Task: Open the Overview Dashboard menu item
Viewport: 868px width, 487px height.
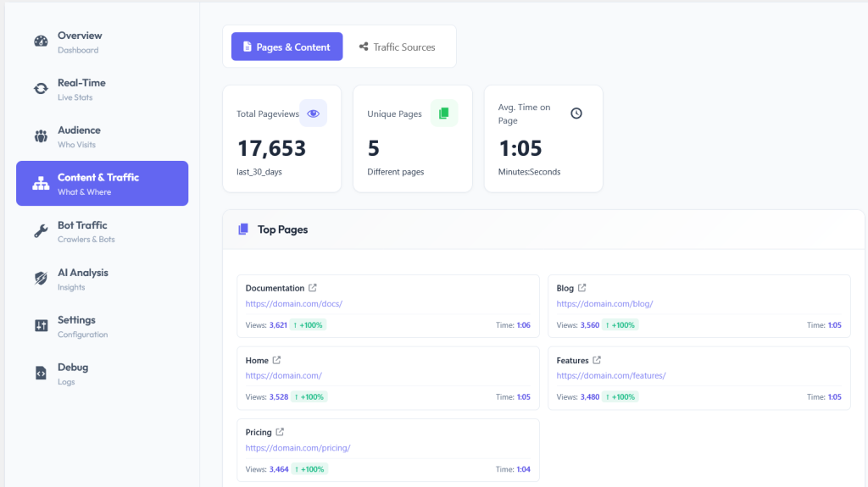Action: coord(103,42)
